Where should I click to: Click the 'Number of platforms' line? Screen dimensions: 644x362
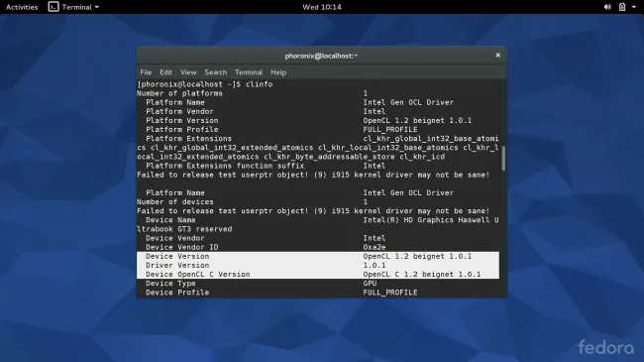point(253,93)
